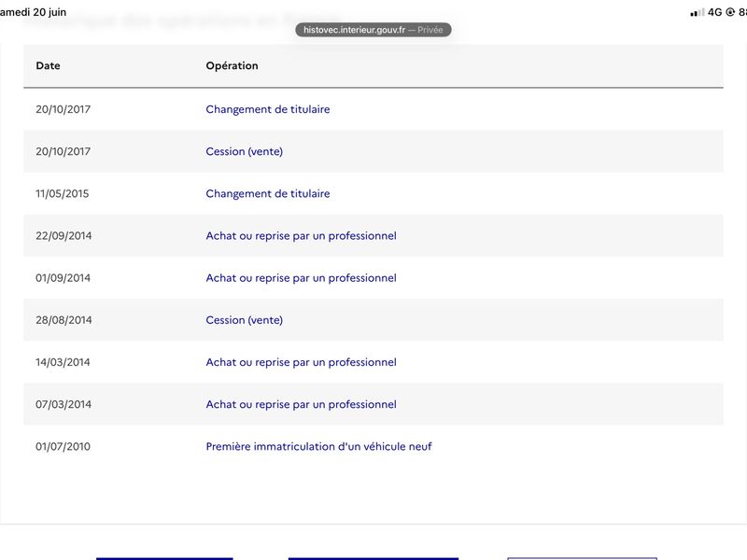Viewport: 747px width, 560px height.
Task: Tap the cellular signal bars icon
Action: (698, 12)
